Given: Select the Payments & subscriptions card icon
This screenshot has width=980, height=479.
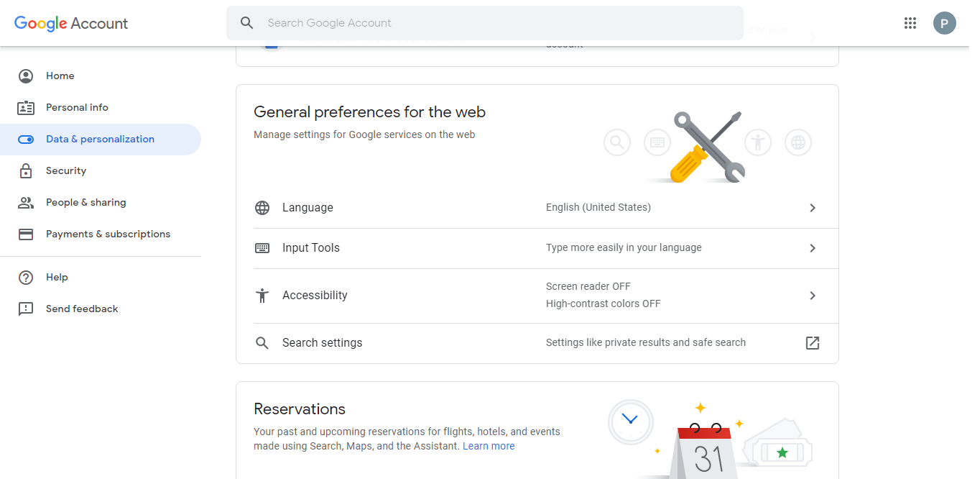Looking at the screenshot, I should point(26,234).
